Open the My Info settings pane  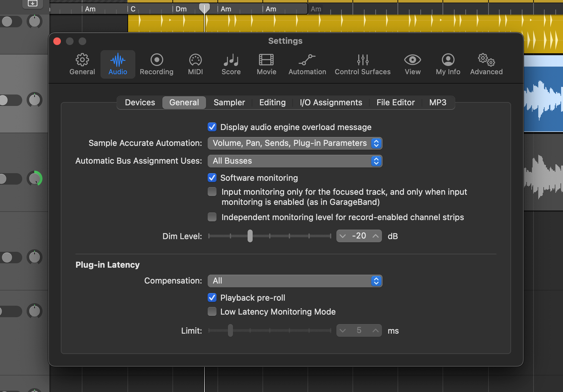[x=448, y=64]
